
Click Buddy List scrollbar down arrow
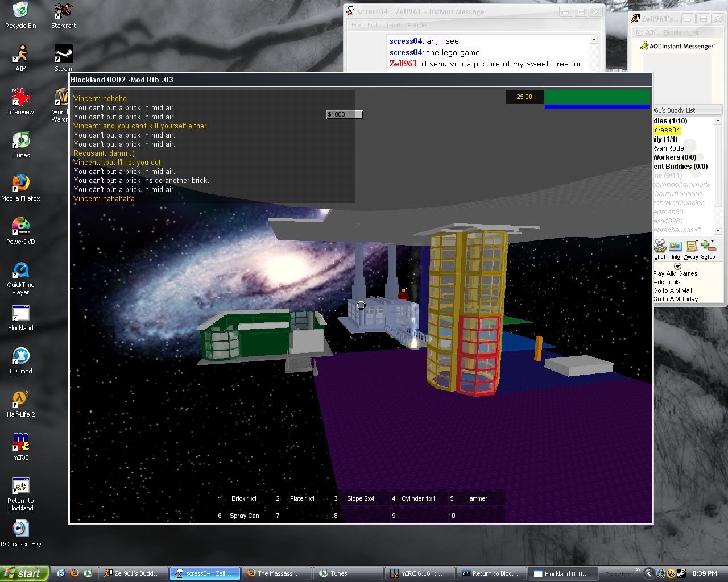click(x=718, y=230)
